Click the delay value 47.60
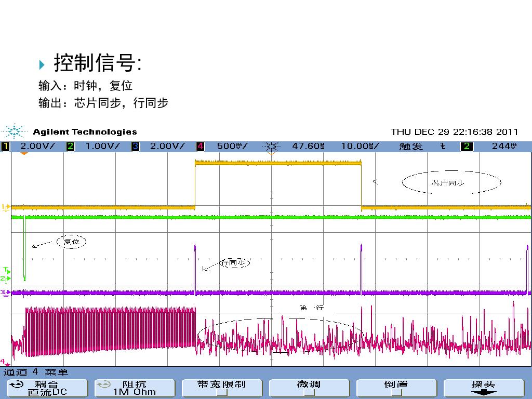This screenshot has width=532, height=399. point(308,146)
